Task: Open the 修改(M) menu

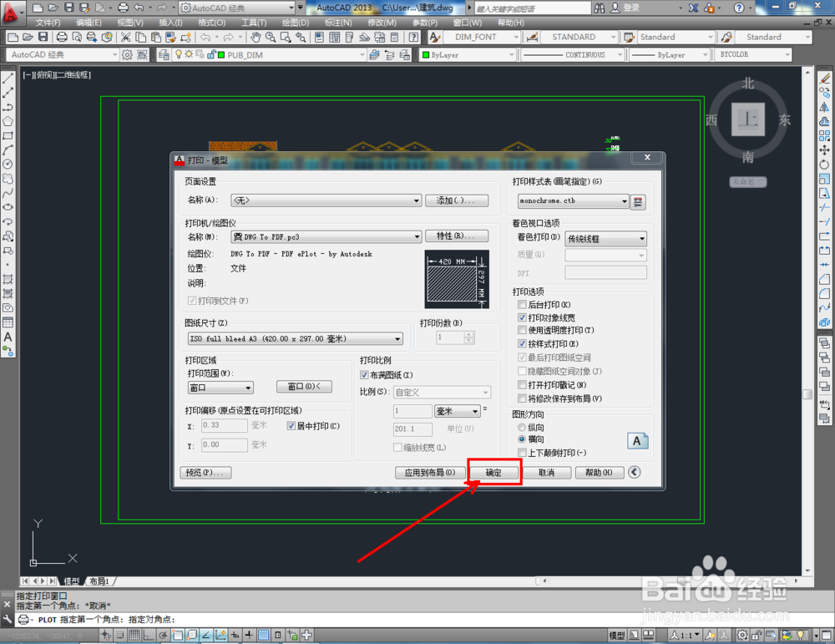Action: coord(382,23)
